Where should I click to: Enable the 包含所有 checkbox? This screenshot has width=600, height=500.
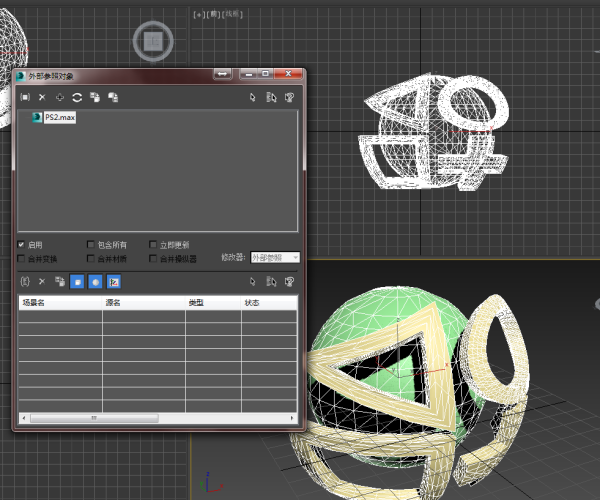[x=91, y=244]
